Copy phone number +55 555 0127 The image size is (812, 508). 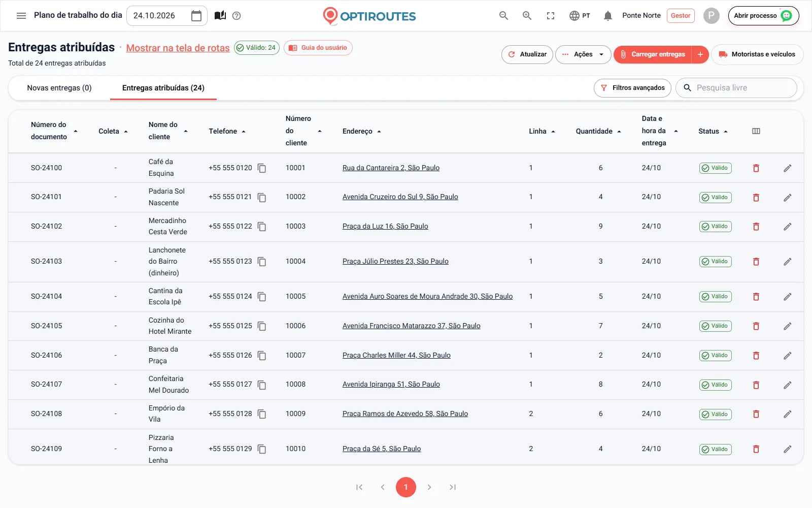262,385
